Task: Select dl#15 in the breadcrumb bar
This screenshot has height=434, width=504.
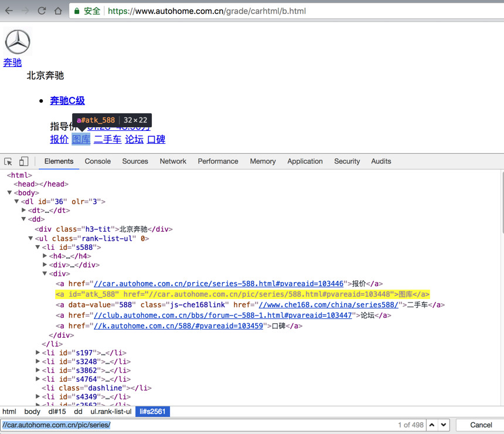Action: click(x=57, y=412)
